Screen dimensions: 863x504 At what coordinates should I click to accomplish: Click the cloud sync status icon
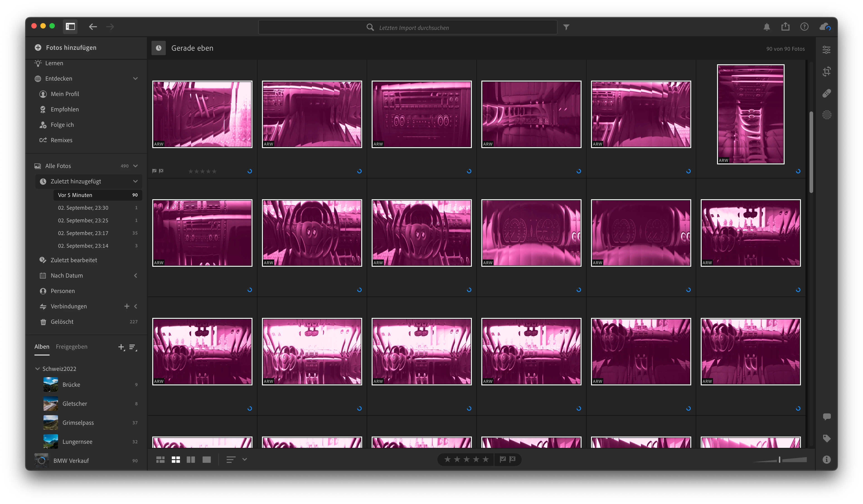(x=825, y=27)
